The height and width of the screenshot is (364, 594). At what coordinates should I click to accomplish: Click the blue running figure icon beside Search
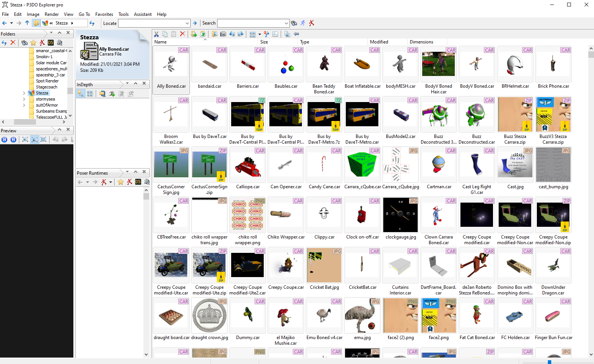303,23
